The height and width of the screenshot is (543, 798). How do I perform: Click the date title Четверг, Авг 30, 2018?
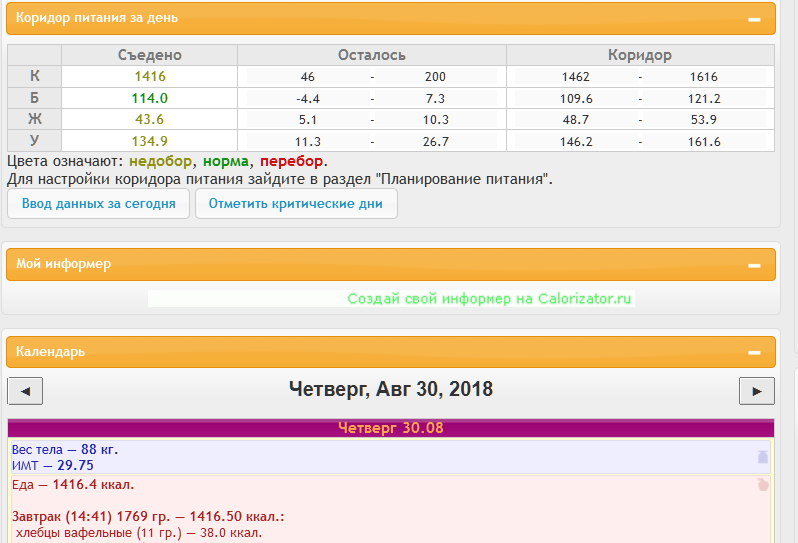point(390,390)
